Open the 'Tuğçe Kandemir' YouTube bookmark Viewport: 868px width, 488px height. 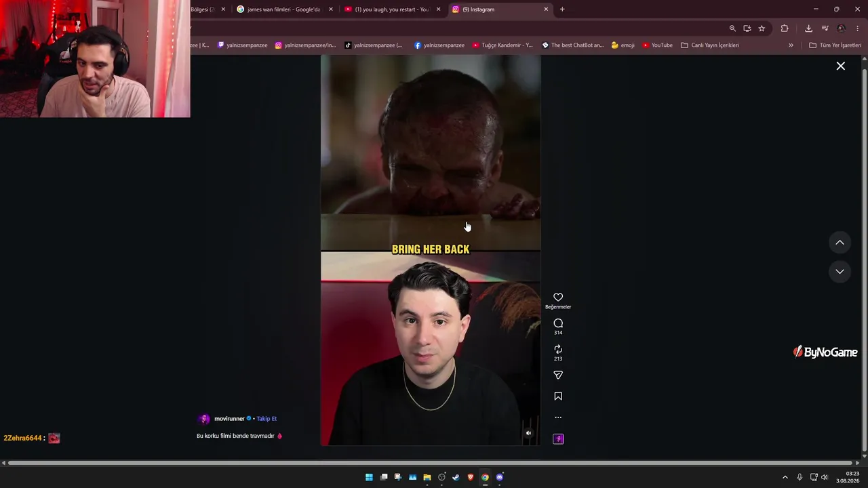[x=502, y=45]
